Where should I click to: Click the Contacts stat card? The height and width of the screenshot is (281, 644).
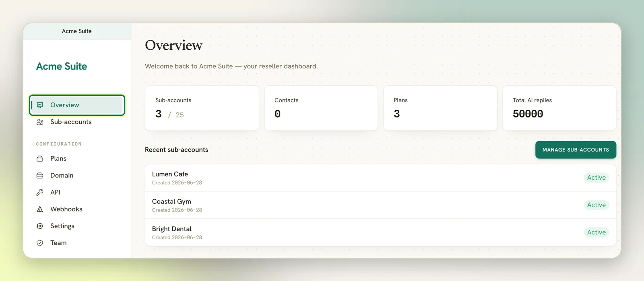321,108
